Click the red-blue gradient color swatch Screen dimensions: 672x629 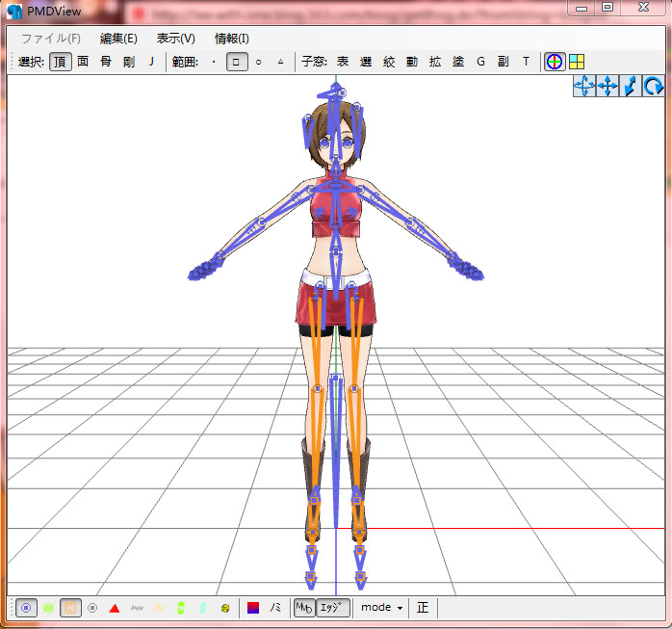253,608
